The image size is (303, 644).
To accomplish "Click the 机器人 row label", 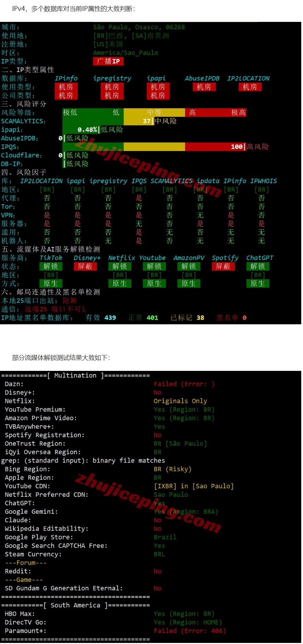I will coord(14,241).
